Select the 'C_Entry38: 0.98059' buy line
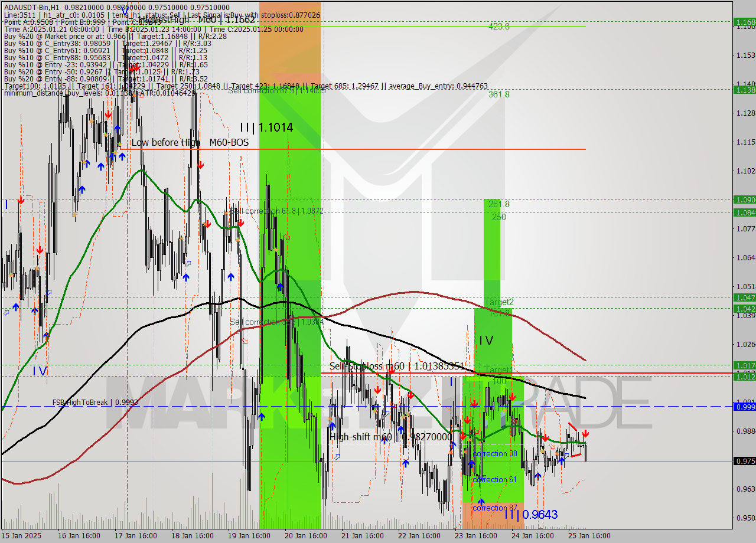 click(107, 43)
